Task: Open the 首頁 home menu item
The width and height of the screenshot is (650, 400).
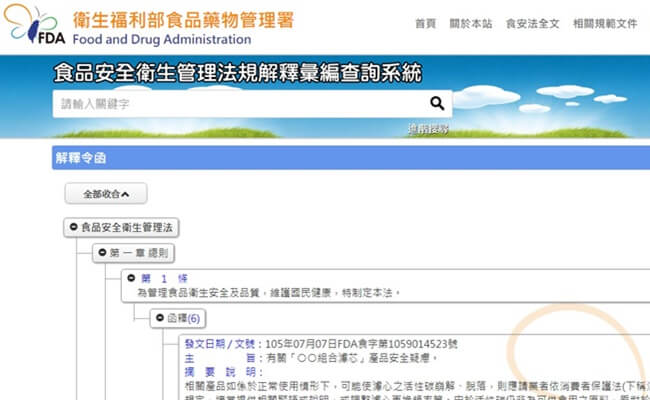Action: (x=425, y=23)
